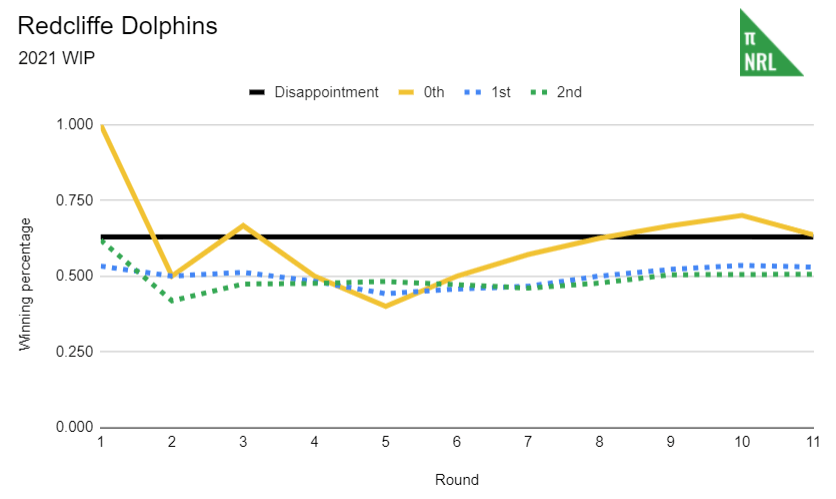Click the 0.250 y-axis tick label

click(x=75, y=352)
